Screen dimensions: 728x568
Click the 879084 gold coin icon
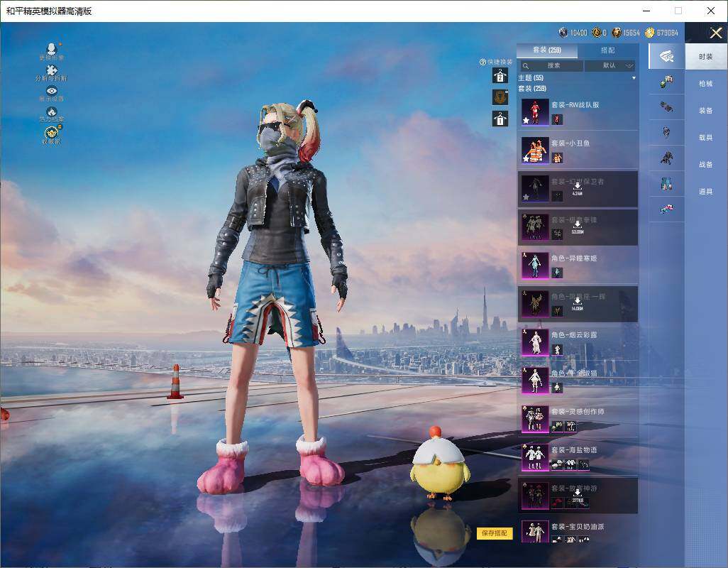pos(649,33)
